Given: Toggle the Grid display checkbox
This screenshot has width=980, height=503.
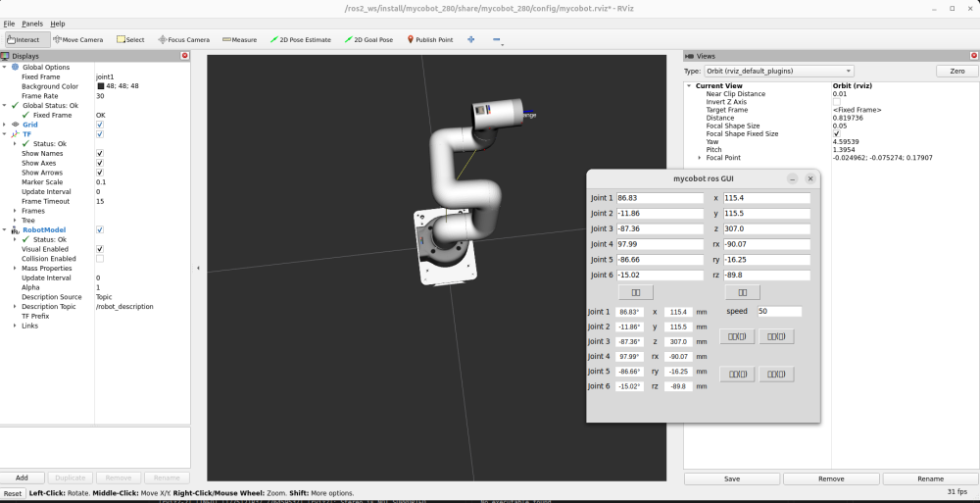Looking at the screenshot, I should pyautogui.click(x=100, y=125).
